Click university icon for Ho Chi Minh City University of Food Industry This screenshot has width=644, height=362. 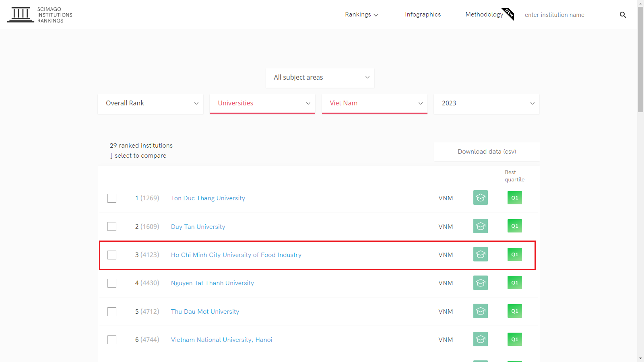(x=481, y=254)
